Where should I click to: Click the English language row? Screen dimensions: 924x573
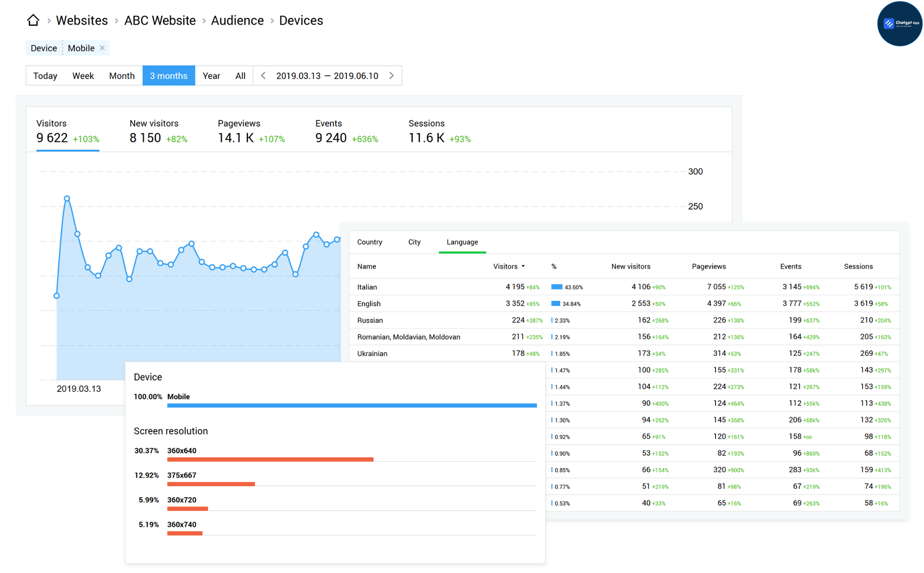[x=624, y=303]
